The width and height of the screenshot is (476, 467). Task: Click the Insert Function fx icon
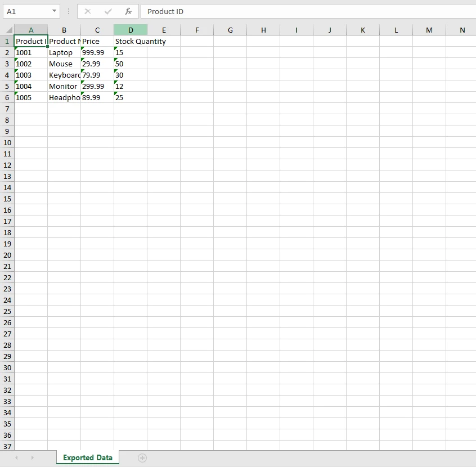tap(128, 11)
